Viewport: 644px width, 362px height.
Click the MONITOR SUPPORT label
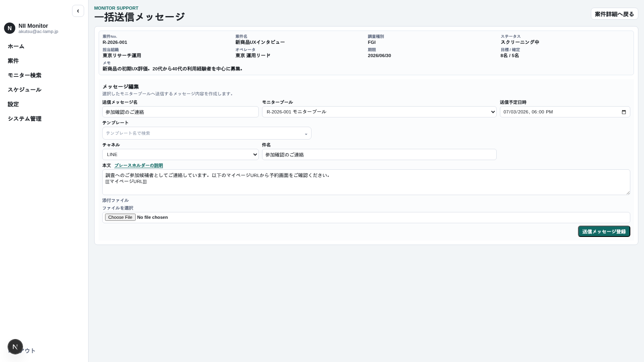click(116, 8)
